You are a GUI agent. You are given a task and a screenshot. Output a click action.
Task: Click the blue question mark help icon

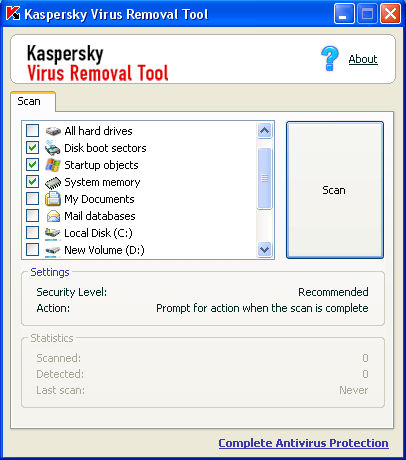pyautogui.click(x=330, y=59)
